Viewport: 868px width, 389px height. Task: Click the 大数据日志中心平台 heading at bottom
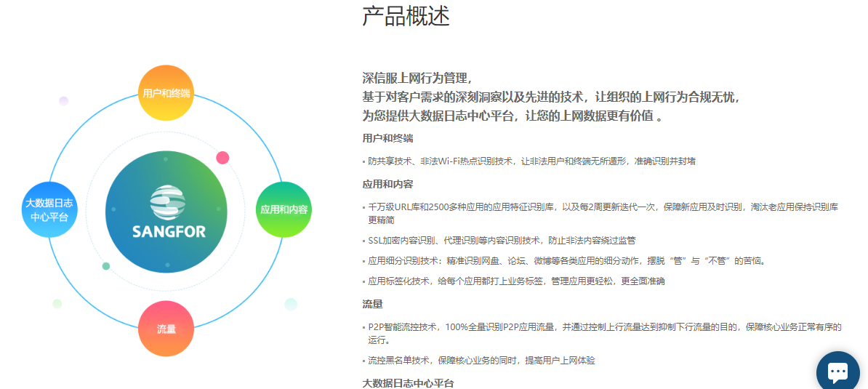pyautogui.click(x=408, y=382)
